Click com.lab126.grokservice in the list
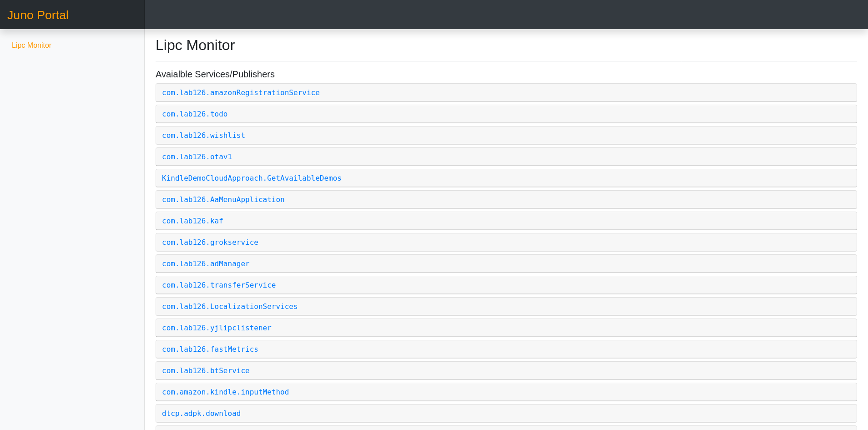This screenshot has width=868, height=430. click(x=210, y=243)
